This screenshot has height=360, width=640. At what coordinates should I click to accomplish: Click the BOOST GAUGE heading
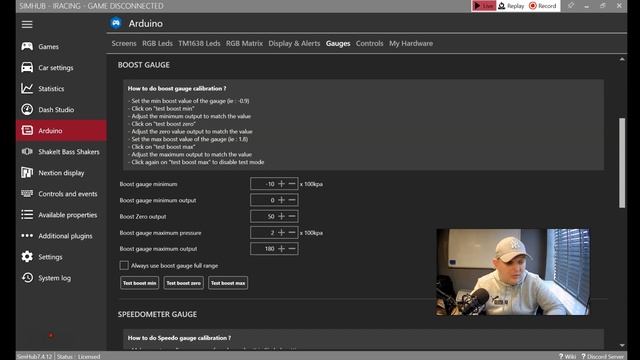[144, 65]
